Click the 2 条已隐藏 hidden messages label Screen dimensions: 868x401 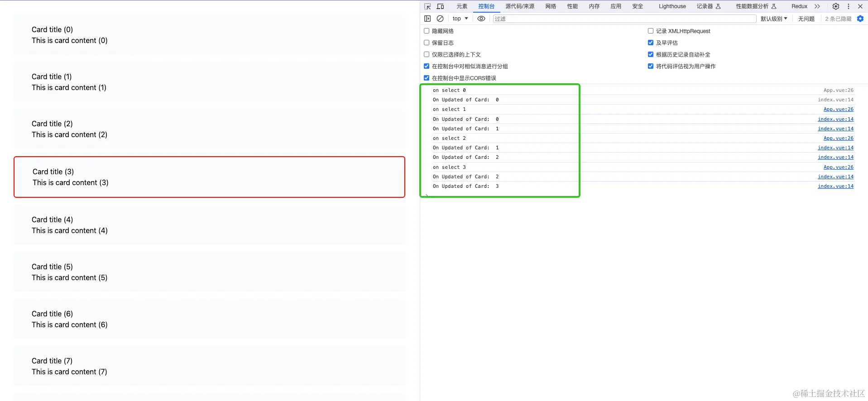pyautogui.click(x=838, y=19)
